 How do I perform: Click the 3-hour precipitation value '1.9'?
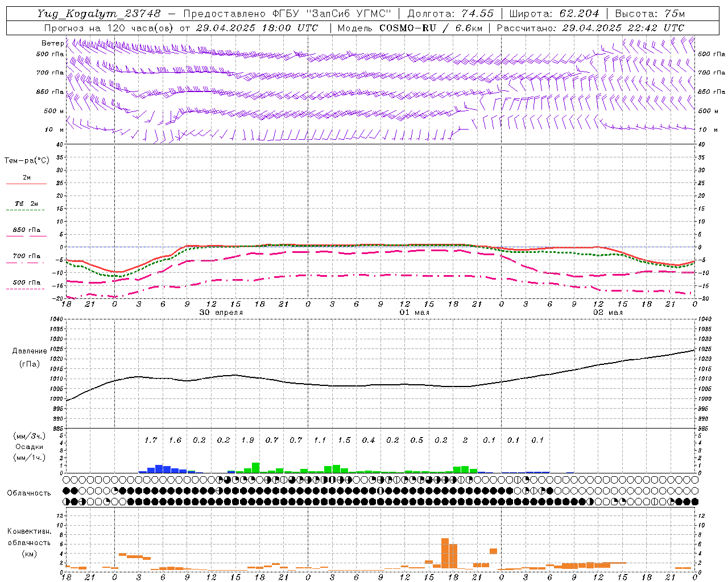pos(247,440)
